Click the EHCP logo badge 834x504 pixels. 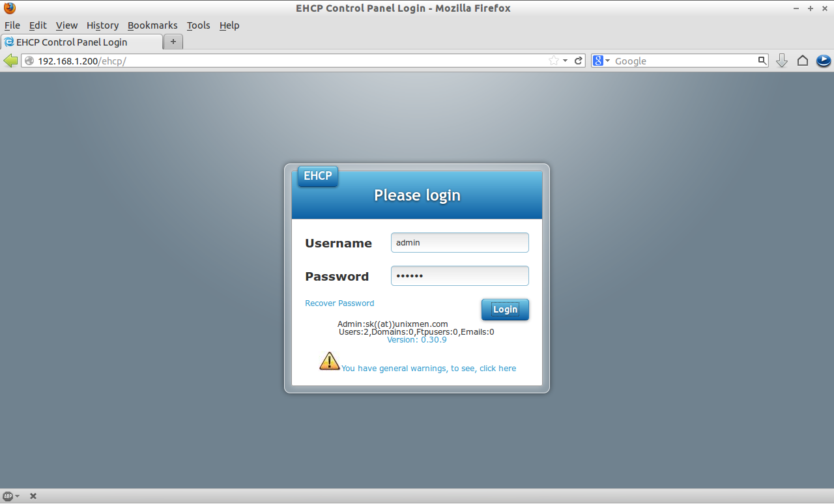coord(318,176)
